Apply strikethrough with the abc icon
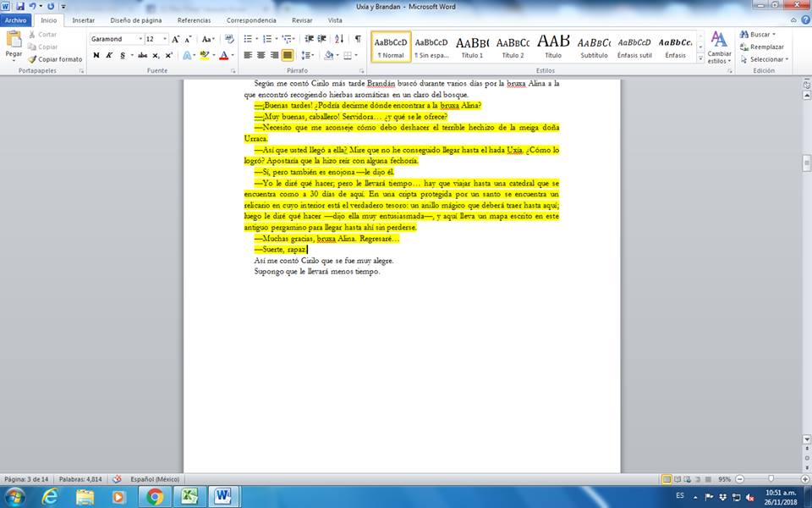812x508 pixels. click(142, 55)
